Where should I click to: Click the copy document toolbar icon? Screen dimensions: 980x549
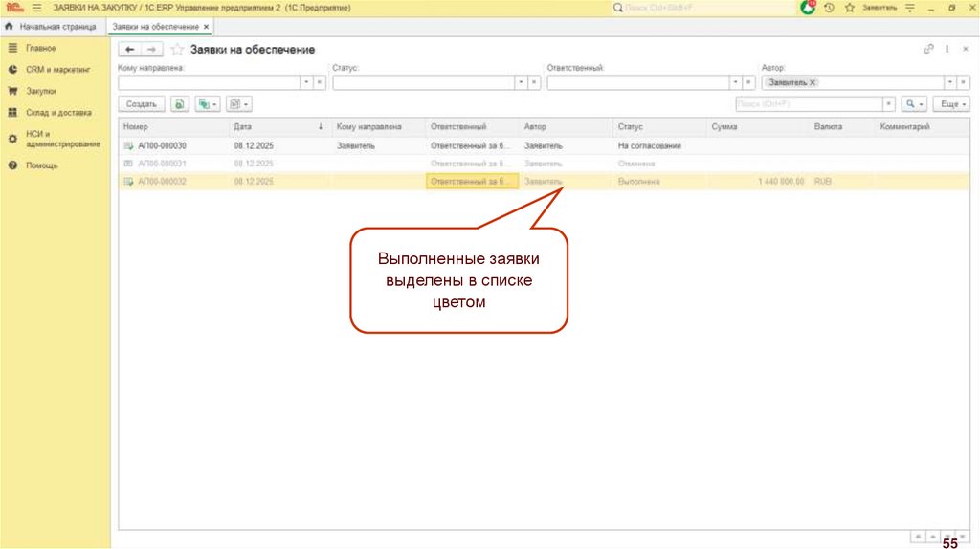tap(179, 104)
